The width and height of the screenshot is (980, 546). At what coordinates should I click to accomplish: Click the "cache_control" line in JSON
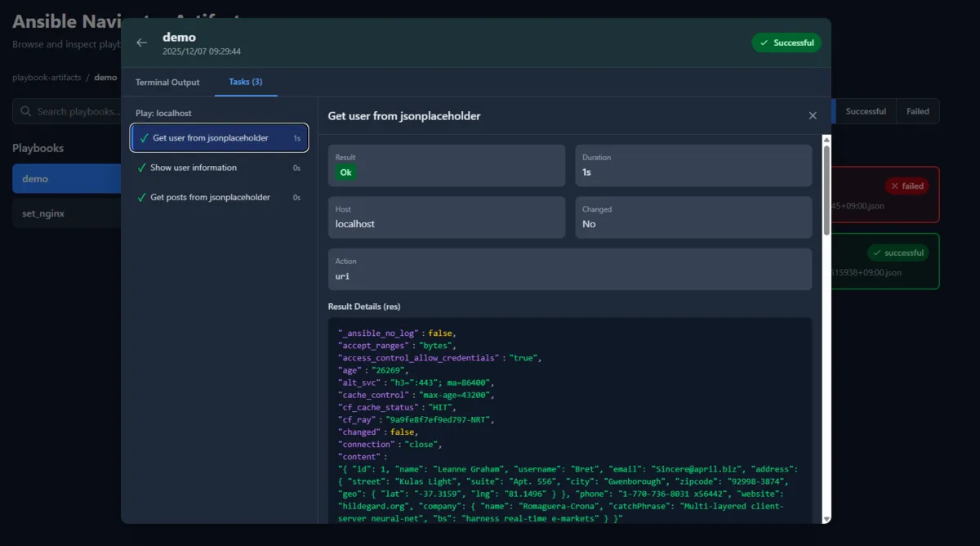(x=416, y=395)
